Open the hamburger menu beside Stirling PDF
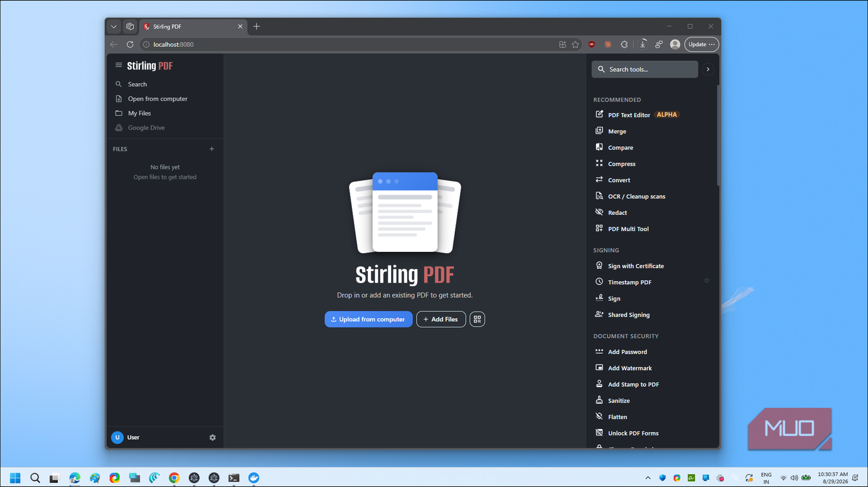Screen dimensions: 868x487 coord(119,65)
